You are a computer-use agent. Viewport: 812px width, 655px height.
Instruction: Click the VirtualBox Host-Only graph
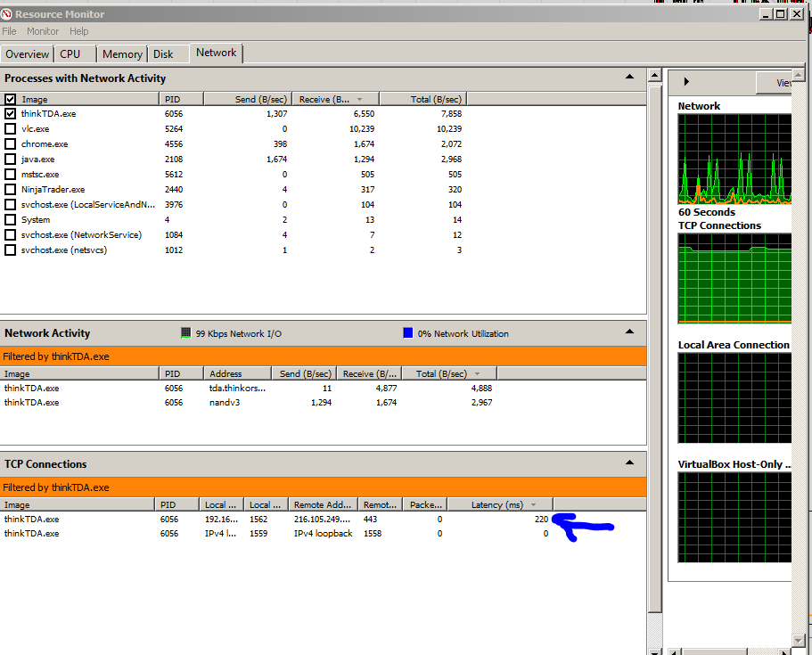[734, 517]
